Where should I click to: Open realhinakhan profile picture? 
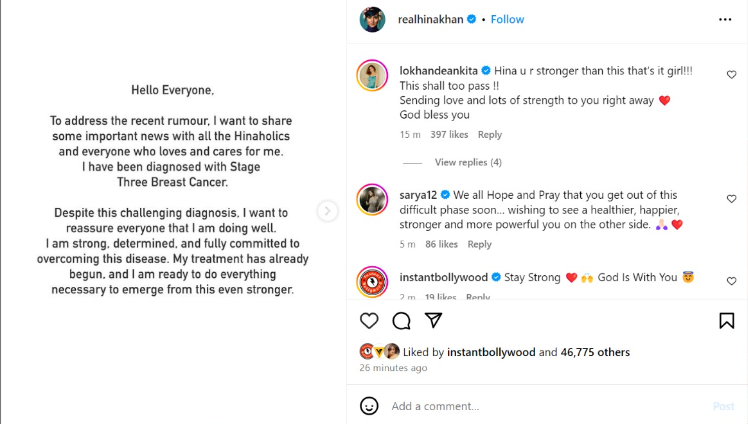pos(372,19)
